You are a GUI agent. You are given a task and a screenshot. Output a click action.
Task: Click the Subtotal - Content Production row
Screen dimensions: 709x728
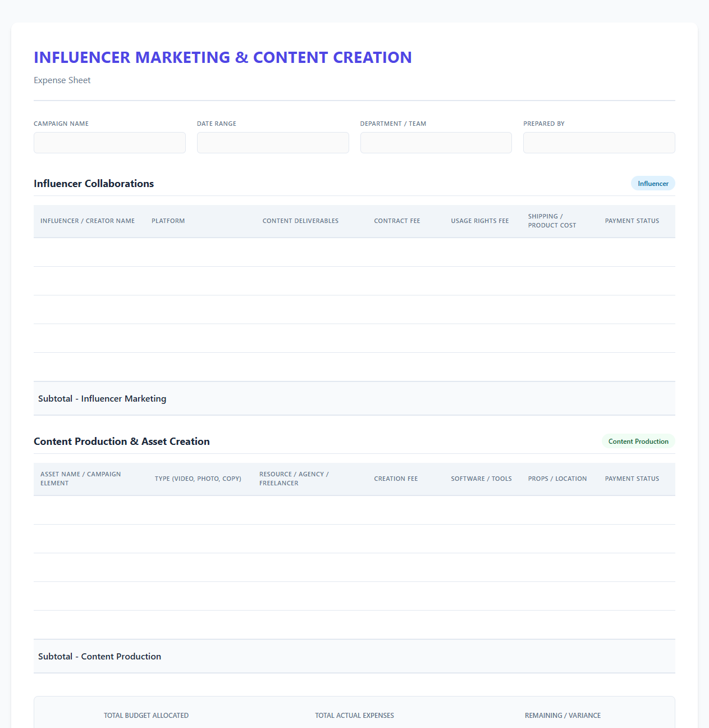click(354, 656)
